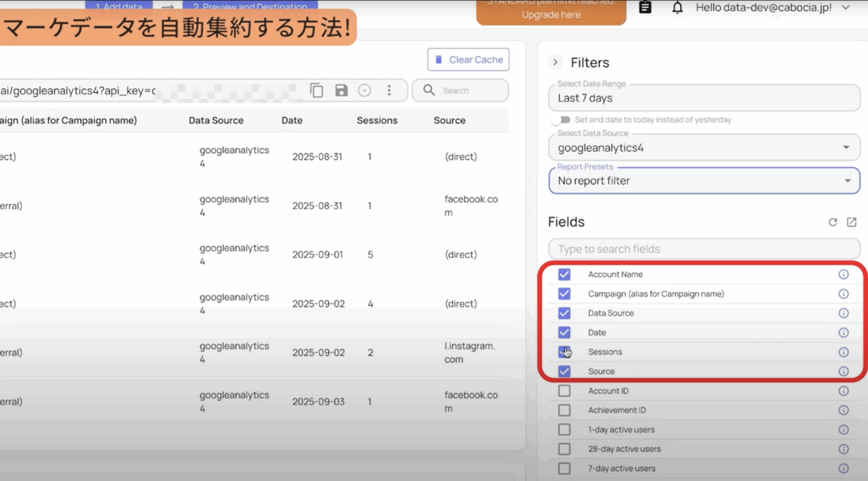Image resolution: width=868 pixels, height=481 pixels.
Task: Refresh the Fields list
Action: (833, 222)
